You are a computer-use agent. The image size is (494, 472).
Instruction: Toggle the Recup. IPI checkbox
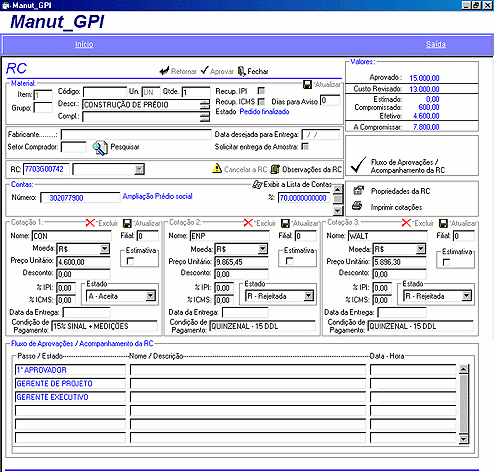pos(261,91)
